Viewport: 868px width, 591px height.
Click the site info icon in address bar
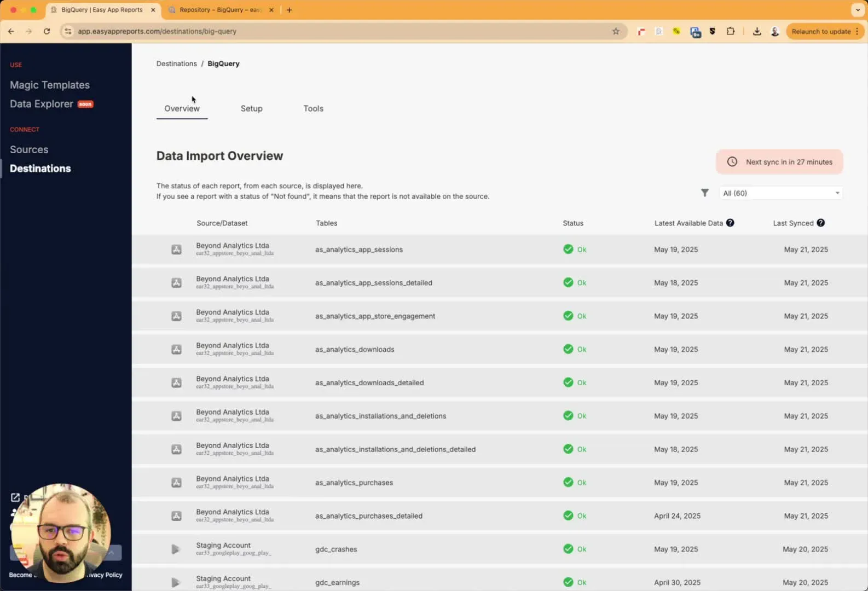(68, 31)
